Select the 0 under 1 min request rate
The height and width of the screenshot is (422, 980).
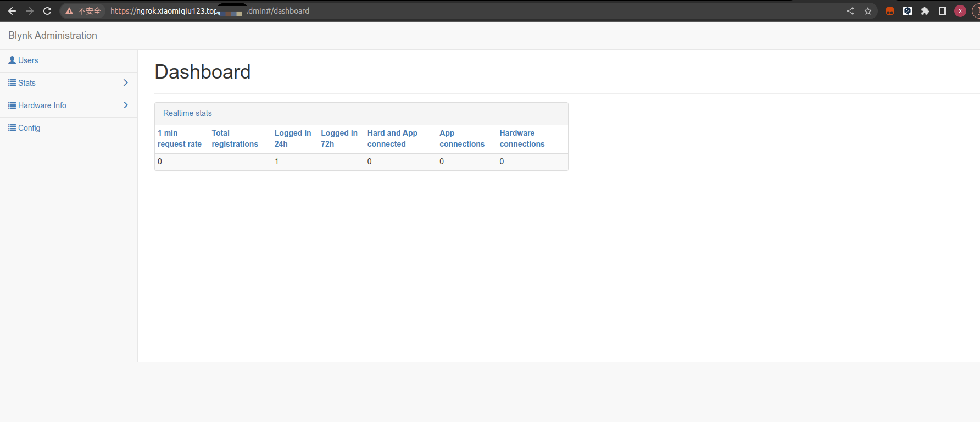tap(160, 162)
